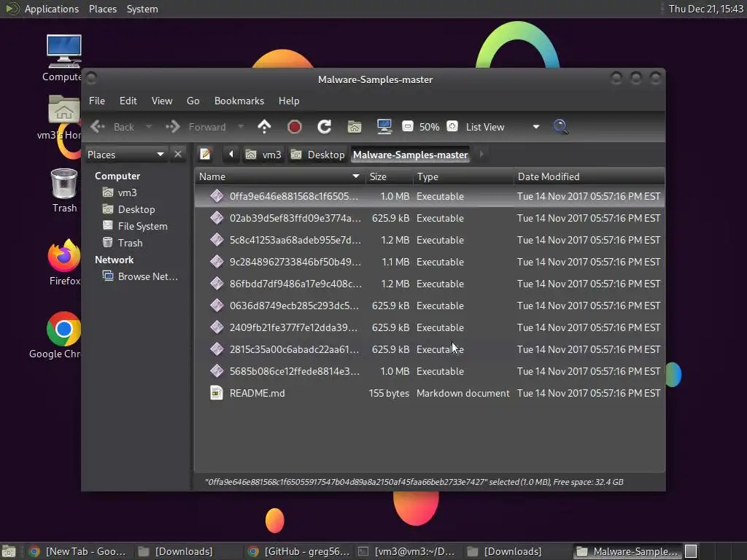Go to vm3 in the path bar

(263, 155)
